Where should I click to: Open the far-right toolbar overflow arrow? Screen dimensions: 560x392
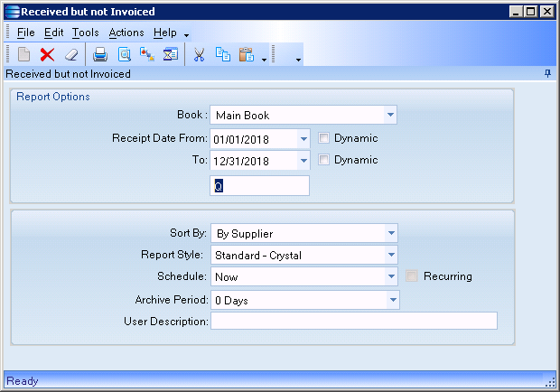pyautogui.click(x=298, y=60)
